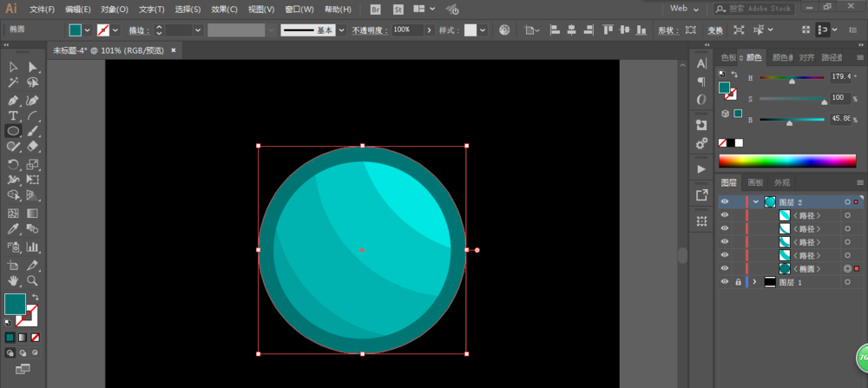Click the 变换 button in the control bar
The image size is (868, 388).
pos(715,30)
